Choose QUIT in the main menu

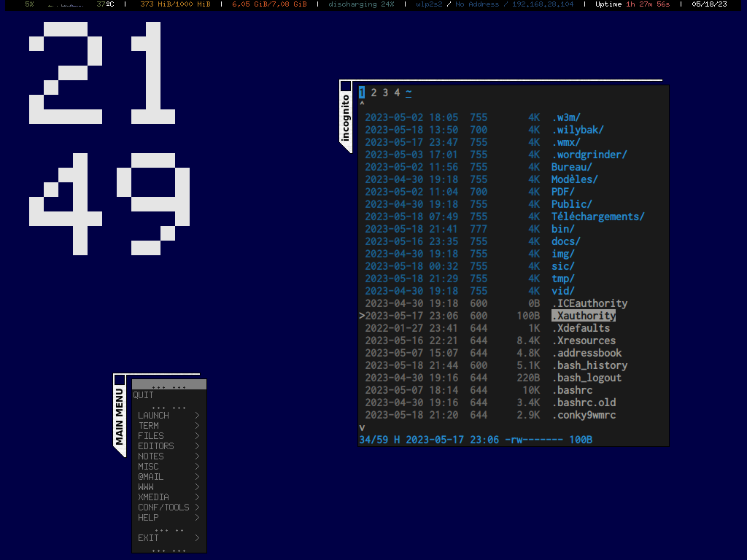pyautogui.click(x=144, y=395)
